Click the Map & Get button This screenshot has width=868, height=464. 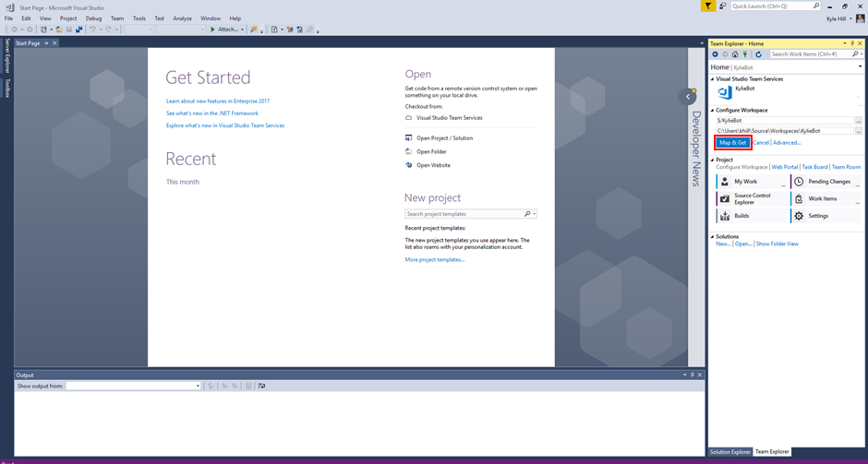[x=733, y=143]
